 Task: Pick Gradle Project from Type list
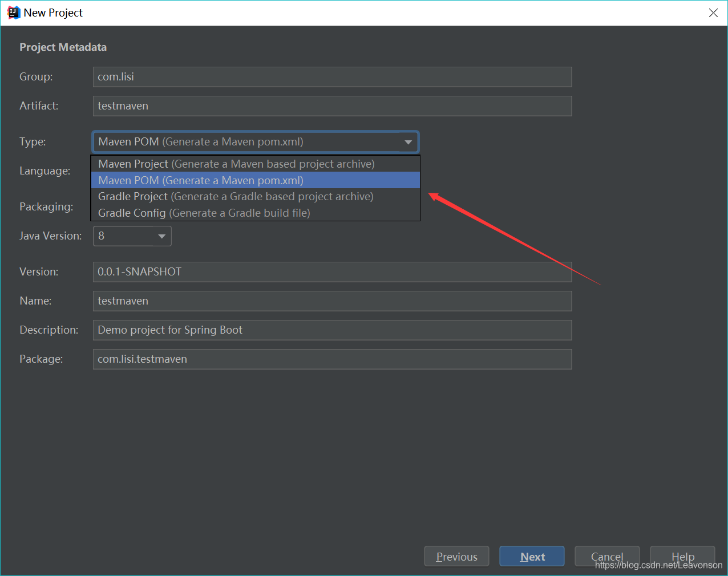pyautogui.click(x=256, y=196)
